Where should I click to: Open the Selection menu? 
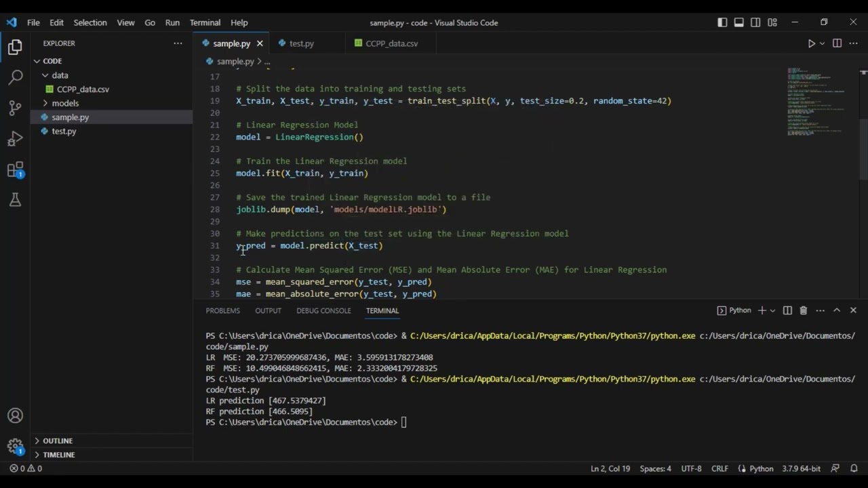coord(90,22)
